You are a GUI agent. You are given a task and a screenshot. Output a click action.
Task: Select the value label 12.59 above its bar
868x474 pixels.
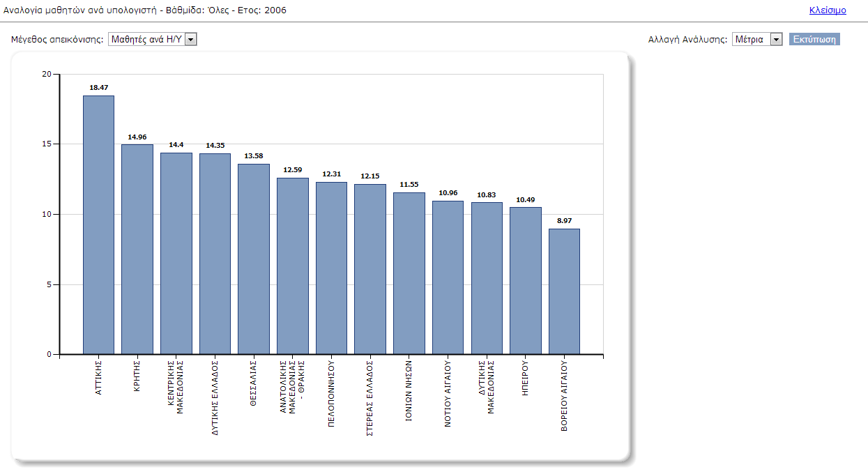[x=292, y=171]
